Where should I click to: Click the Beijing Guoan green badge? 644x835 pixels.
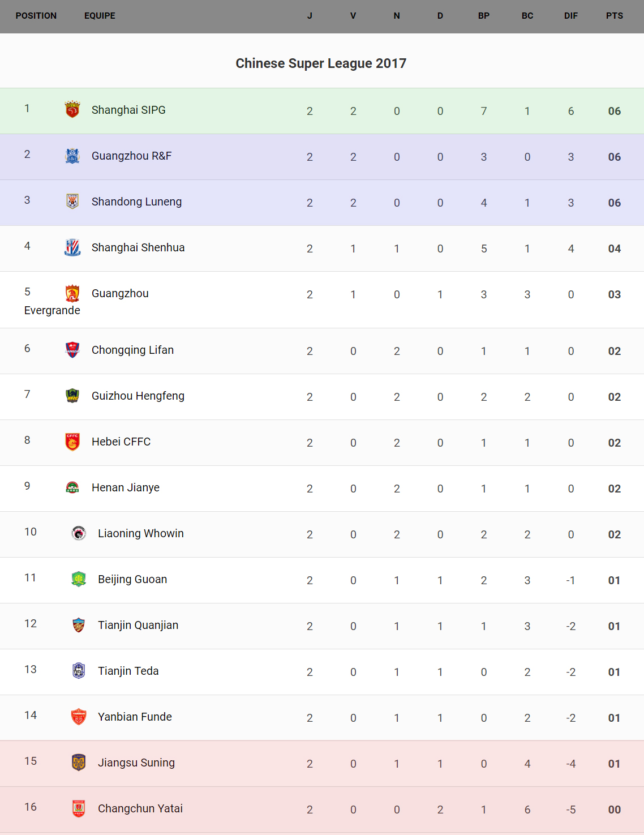coord(79,579)
